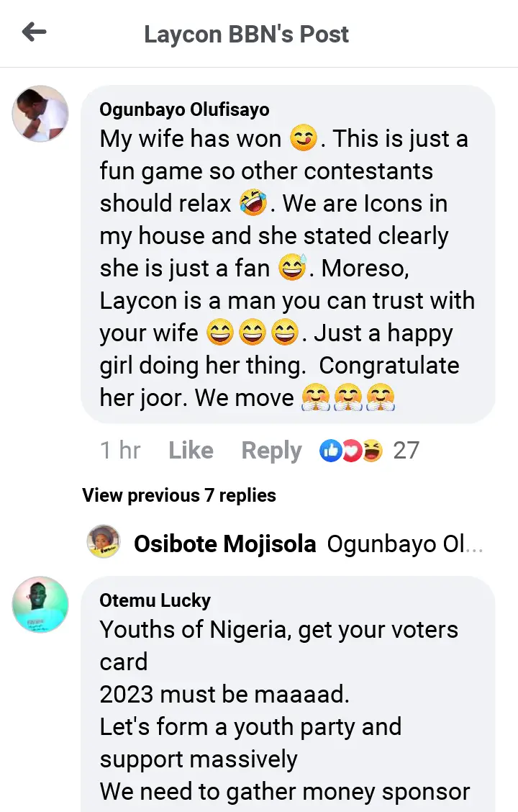Open the reactions count showing 27

[406, 451]
